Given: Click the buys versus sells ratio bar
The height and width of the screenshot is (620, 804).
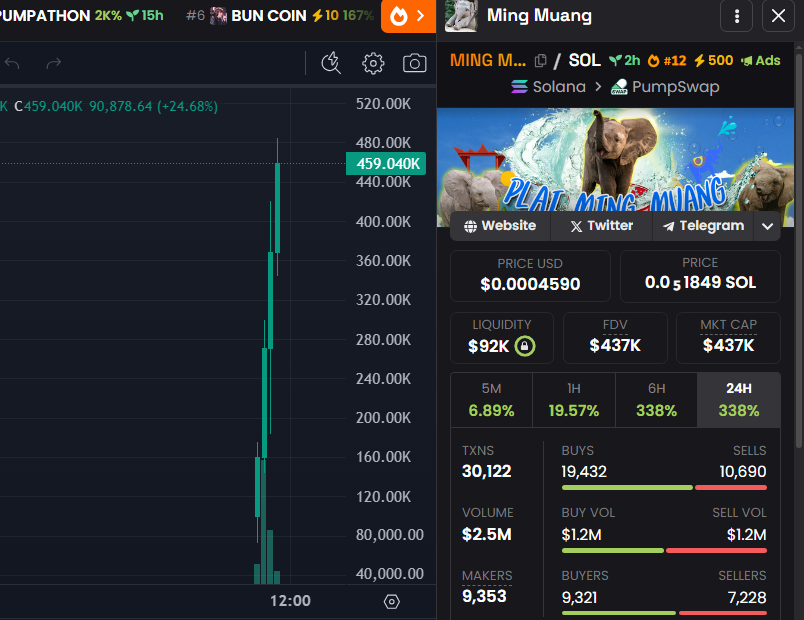Looking at the screenshot, I should tap(664, 487).
